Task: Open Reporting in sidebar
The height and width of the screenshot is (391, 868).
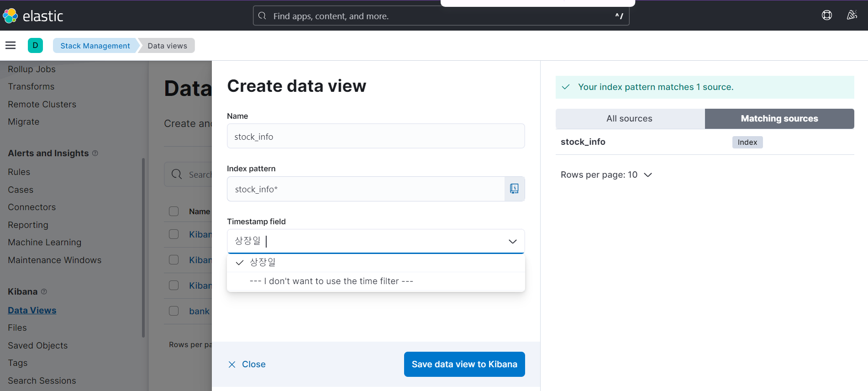Action: [x=28, y=225]
